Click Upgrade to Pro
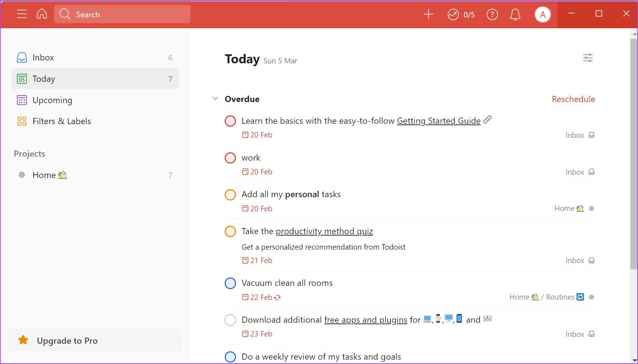Screen dimensions: 638x364 [95, 340]
